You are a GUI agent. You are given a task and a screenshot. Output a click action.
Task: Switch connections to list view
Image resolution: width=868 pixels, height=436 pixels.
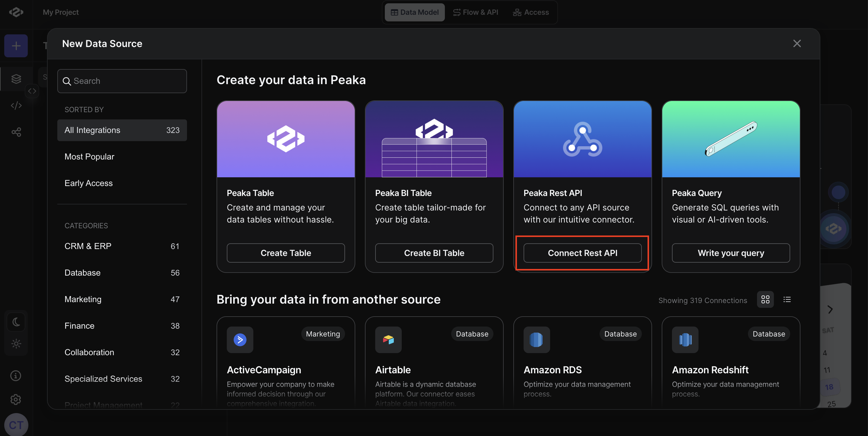[x=787, y=299]
